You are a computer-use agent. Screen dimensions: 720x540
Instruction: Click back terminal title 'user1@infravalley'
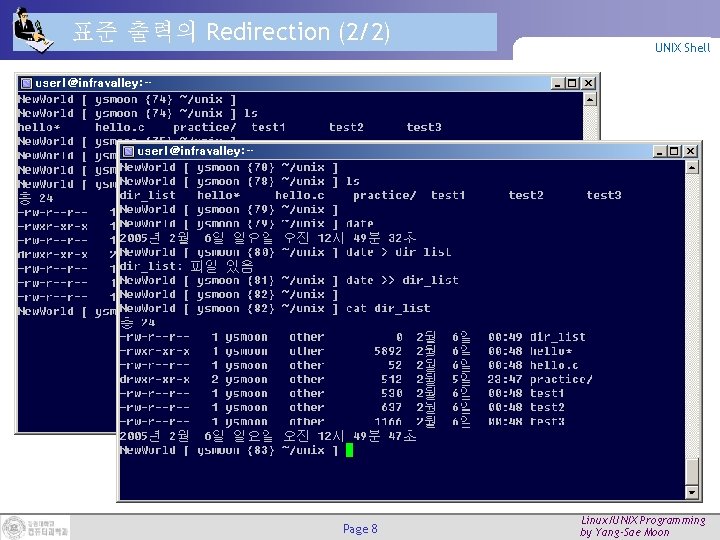tap(89, 83)
